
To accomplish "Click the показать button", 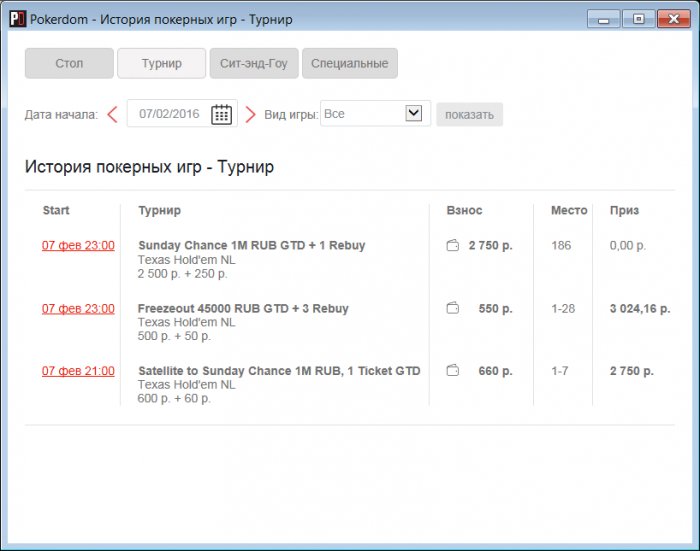I will [469, 115].
